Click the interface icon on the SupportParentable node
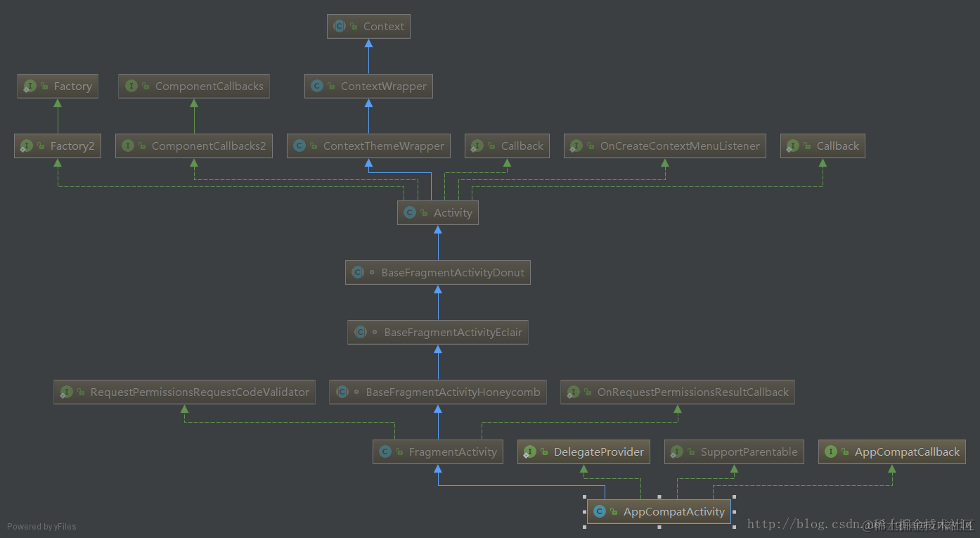Screen dimensions: 980x538 tap(677, 452)
